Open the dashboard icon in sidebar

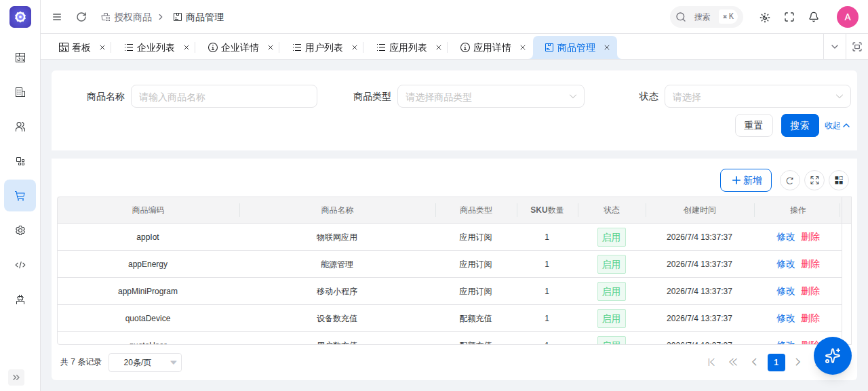(x=20, y=58)
